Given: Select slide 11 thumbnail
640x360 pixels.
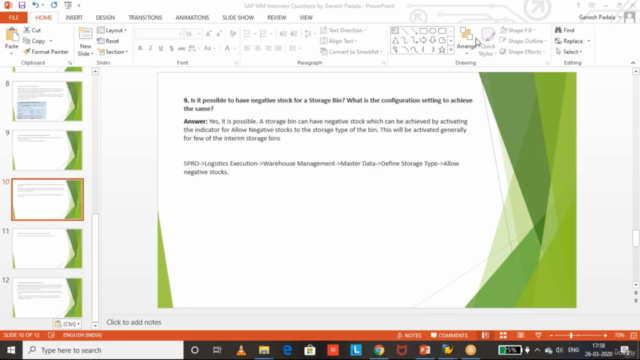Looking at the screenshot, I should point(47,248).
